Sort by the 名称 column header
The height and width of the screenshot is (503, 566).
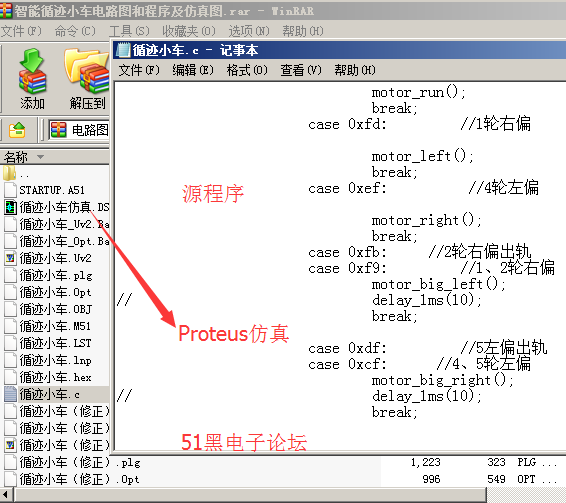(x=55, y=157)
